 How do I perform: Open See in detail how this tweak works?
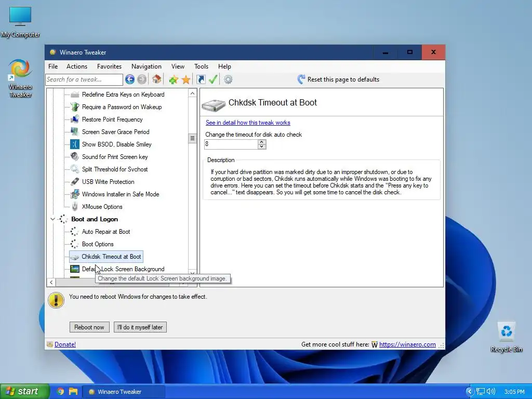pyautogui.click(x=248, y=123)
